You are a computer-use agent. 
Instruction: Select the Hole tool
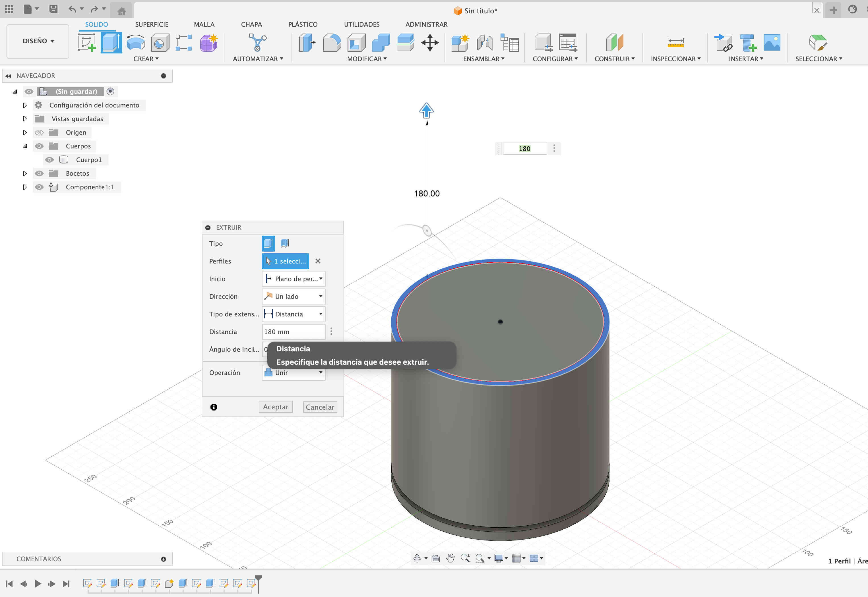tap(160, 43)
